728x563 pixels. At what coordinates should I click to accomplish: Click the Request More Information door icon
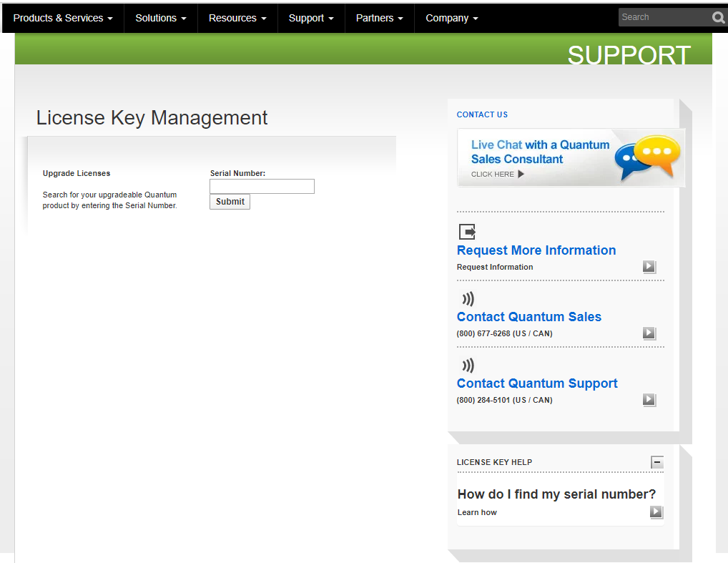[467, 232]
